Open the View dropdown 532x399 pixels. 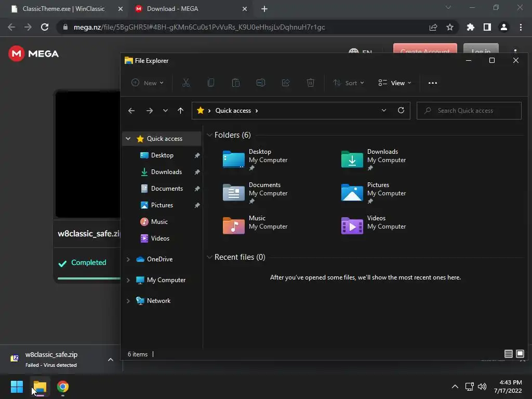[395, 83]
